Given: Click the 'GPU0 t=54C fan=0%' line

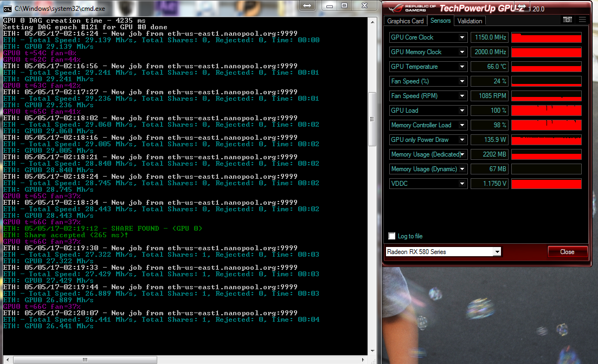Looking at the screenshot, I should 40,53.
